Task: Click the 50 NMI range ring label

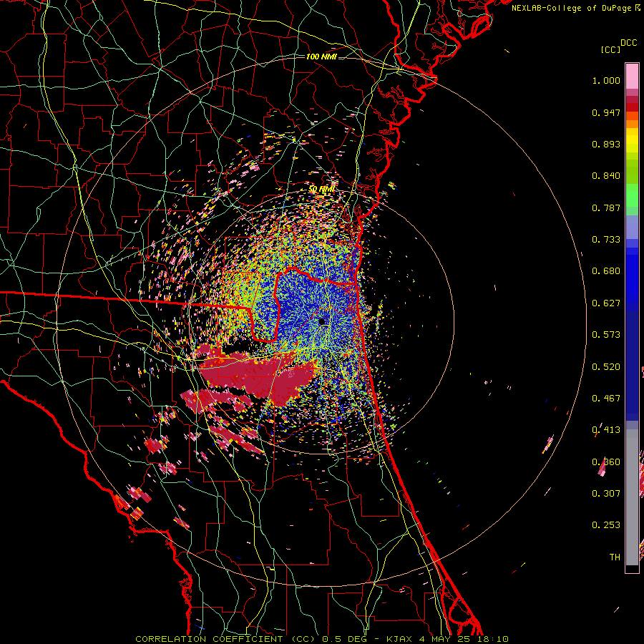Action: (x=321, y=190)
